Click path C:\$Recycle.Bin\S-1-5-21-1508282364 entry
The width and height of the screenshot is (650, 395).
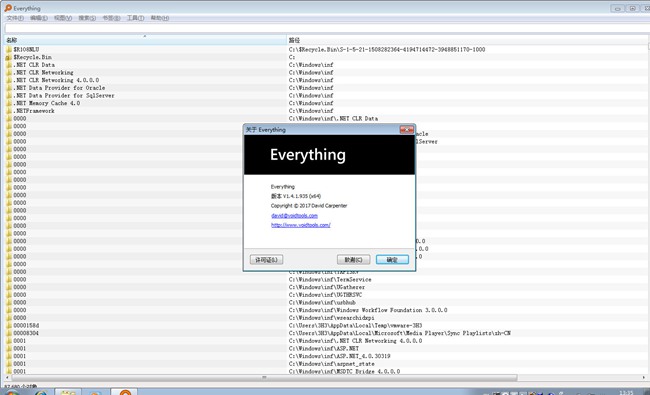387,49
